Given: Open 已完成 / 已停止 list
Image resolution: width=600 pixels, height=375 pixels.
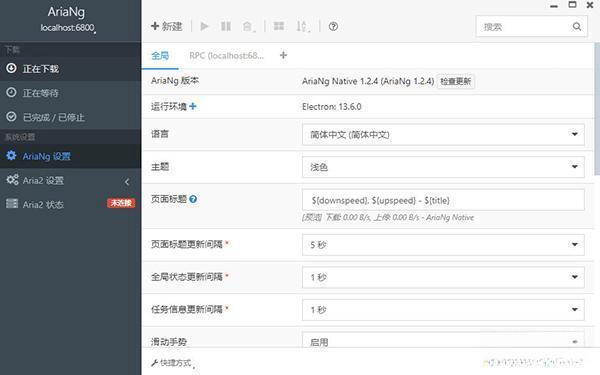Looking at the screenshot, I should 70,117.
